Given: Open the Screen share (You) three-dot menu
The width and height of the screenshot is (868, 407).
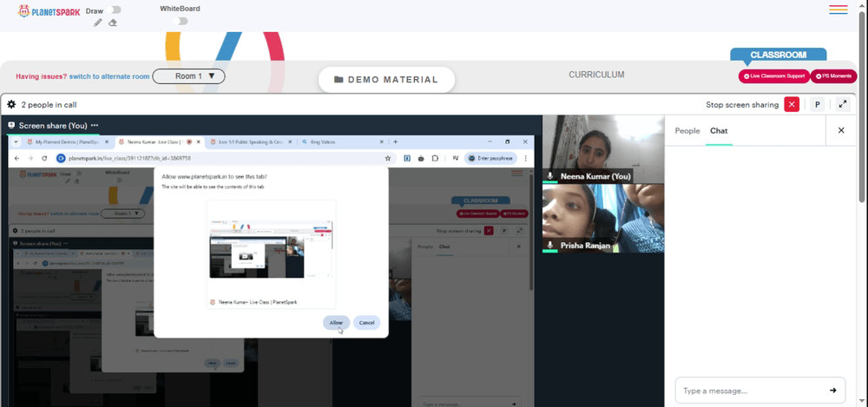Looking at the screenshot, I should point(95,126).
